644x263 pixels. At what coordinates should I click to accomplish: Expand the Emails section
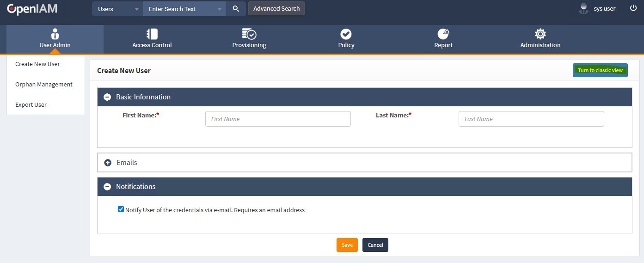click(x=108, y=163)
